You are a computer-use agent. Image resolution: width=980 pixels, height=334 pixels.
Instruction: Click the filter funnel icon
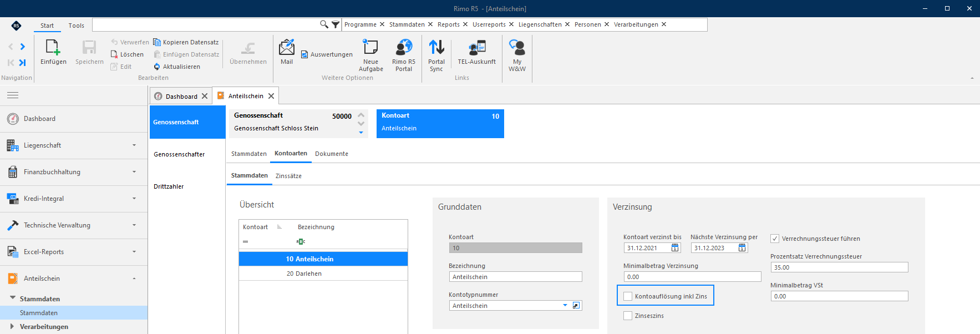[336, 24]
